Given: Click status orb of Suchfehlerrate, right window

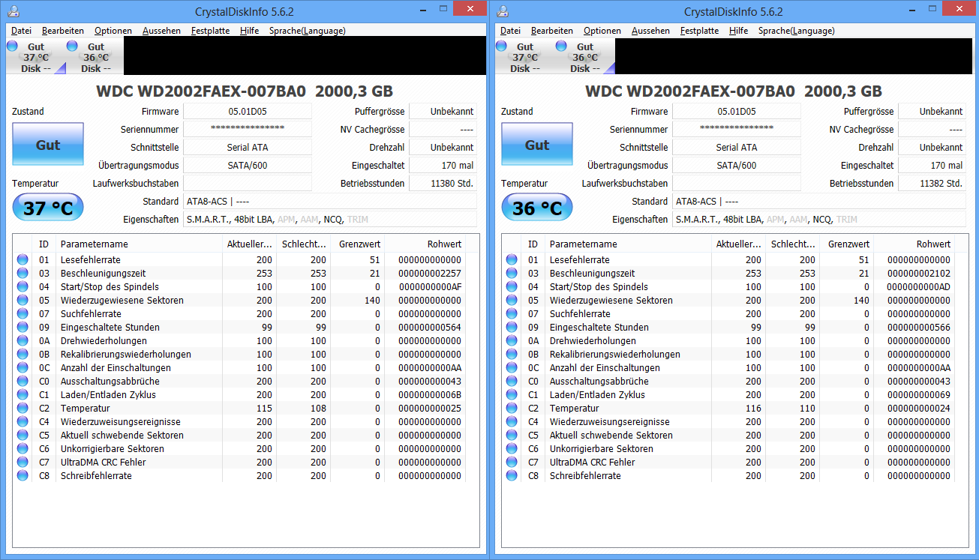Looking at the screenshot, I should tap(512, 313).
